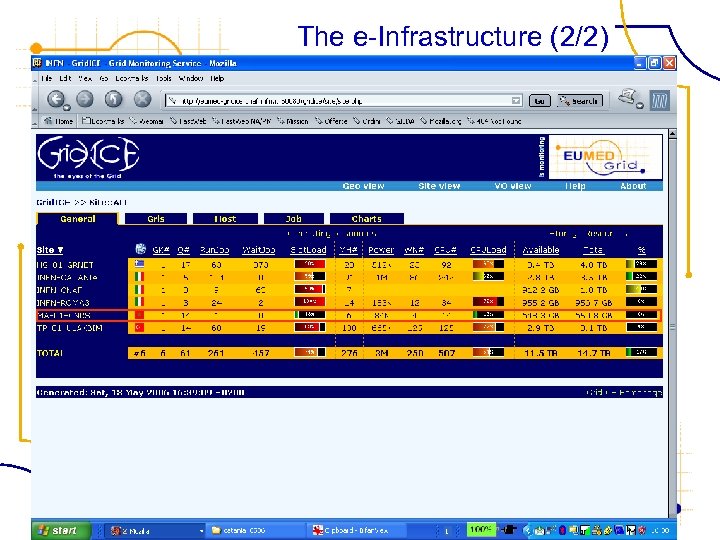Open the Window menu
This screenshot has width=720, height=540.
point(191,79)
